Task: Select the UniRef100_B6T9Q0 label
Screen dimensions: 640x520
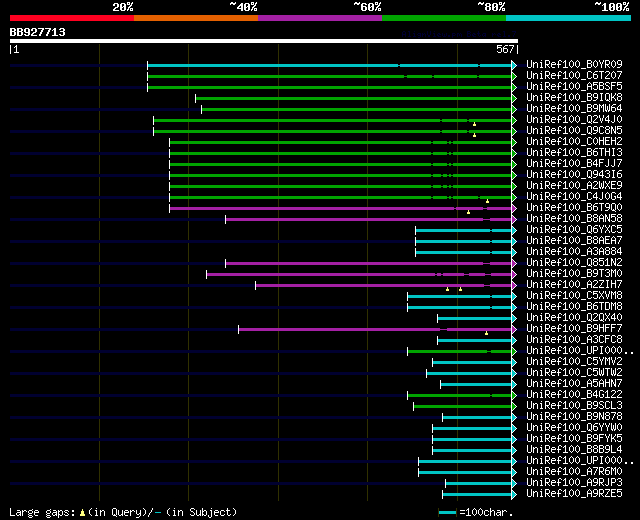Action: [x=574, y=208]
